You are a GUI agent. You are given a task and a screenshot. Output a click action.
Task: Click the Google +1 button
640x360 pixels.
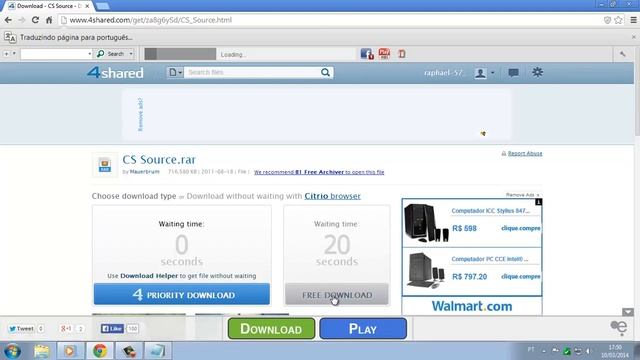(x=66, y=329)
